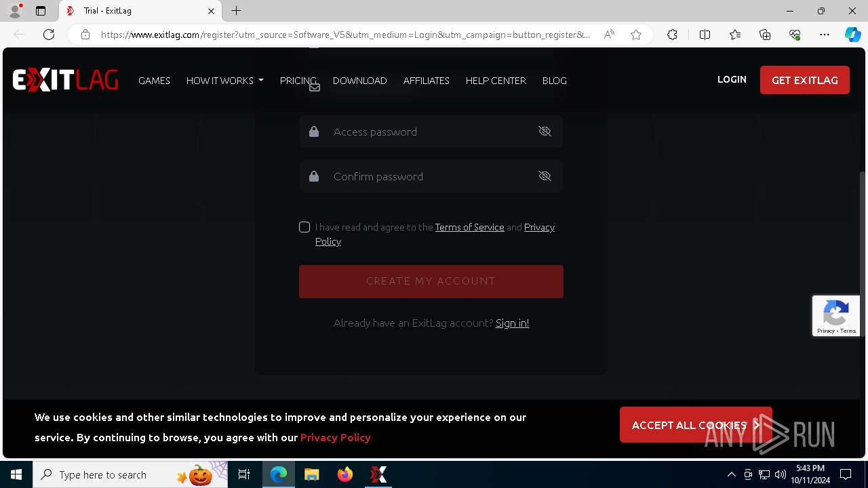
Task: Click the address bar URL
Action: [x=346, y=35]
